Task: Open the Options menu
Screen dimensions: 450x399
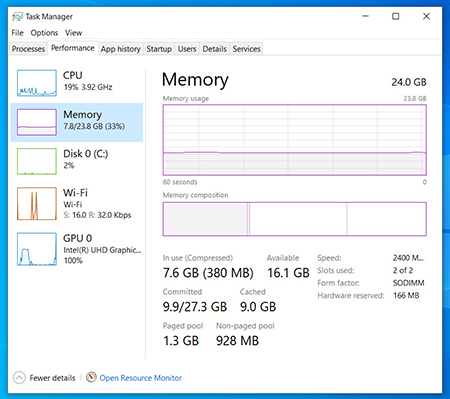Action: click(x=44, y=33)
